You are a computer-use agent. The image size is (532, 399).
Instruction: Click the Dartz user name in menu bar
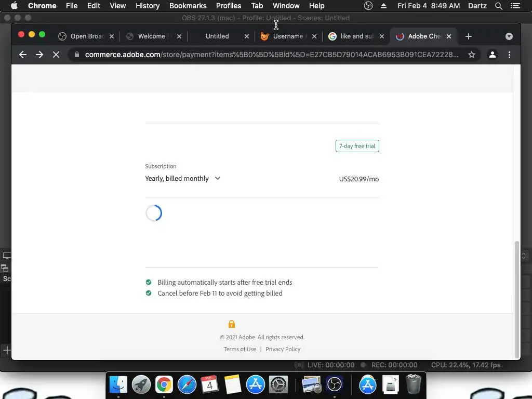[477, 6]
